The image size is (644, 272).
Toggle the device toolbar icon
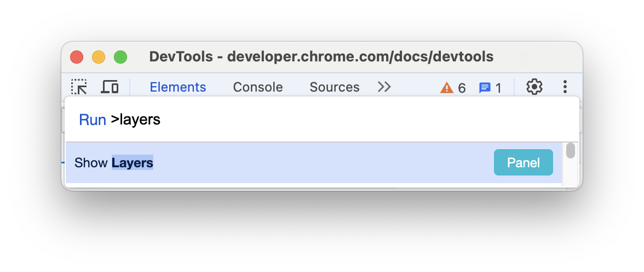(x=110, y=87)
